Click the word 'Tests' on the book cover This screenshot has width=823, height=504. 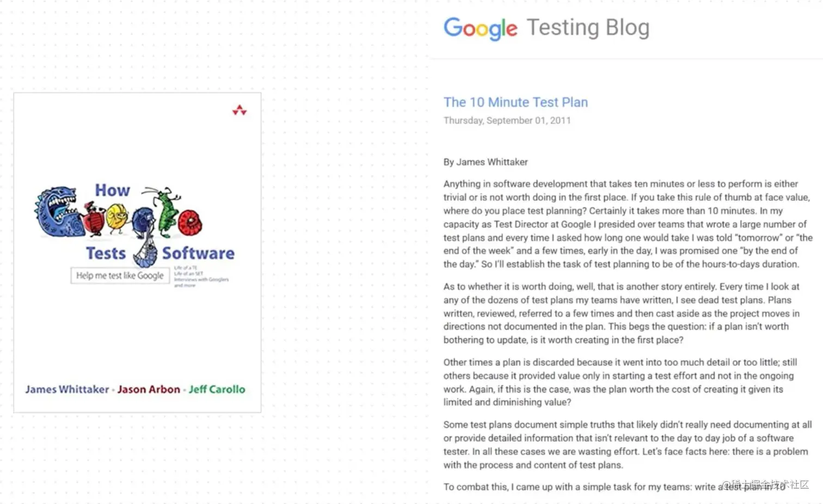106,254
